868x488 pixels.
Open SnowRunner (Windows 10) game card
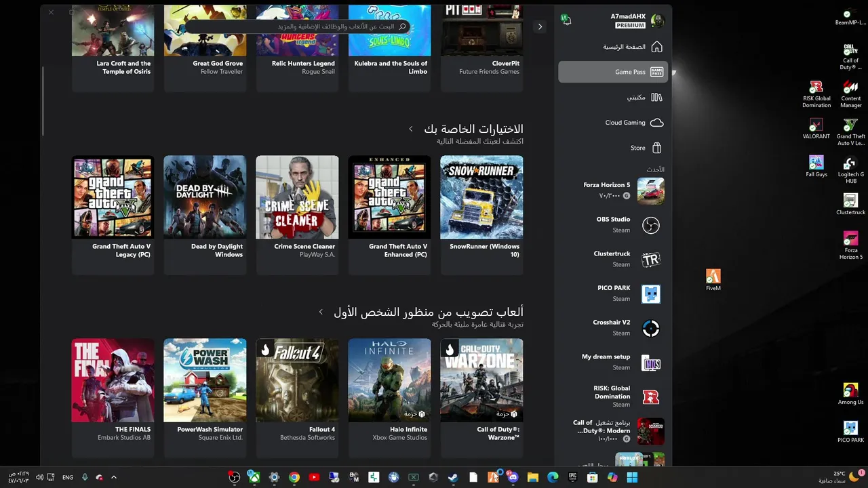click(x=481, y=215)
